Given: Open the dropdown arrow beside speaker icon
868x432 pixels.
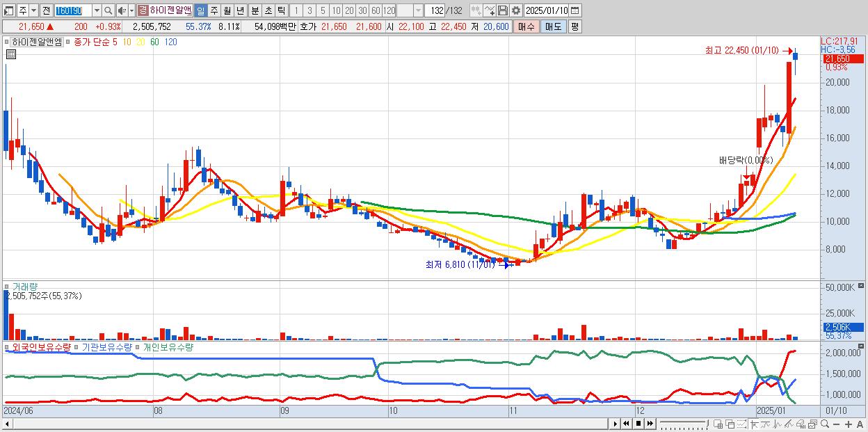Looking at the screenshot, I should (x=131, y=10).
